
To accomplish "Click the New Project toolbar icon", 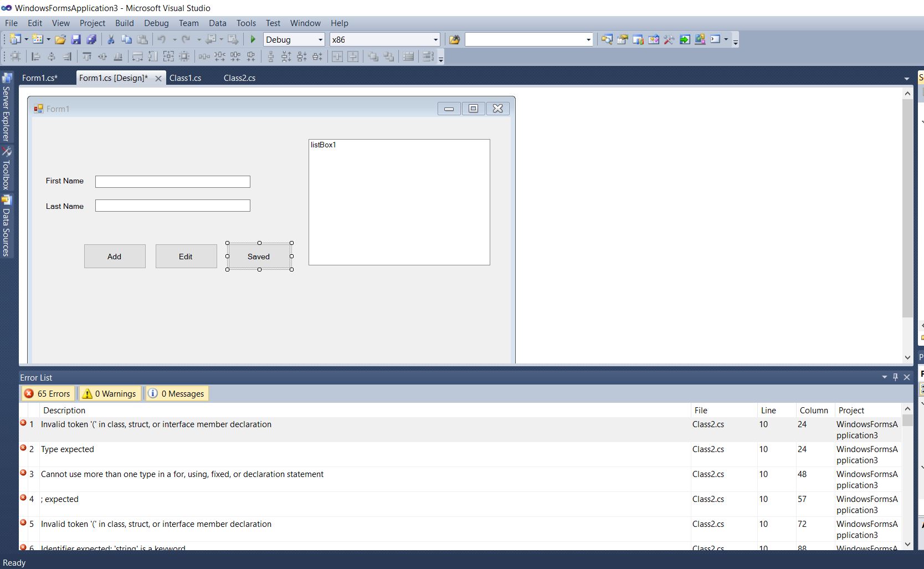I will 16,39.
